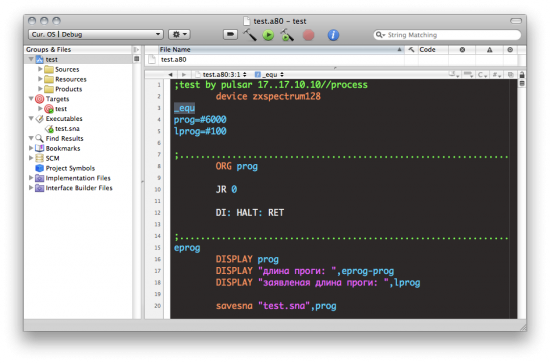Open the Project Symbols item
The width and height of the screenshot is (550, 363).
click(70, 168)
